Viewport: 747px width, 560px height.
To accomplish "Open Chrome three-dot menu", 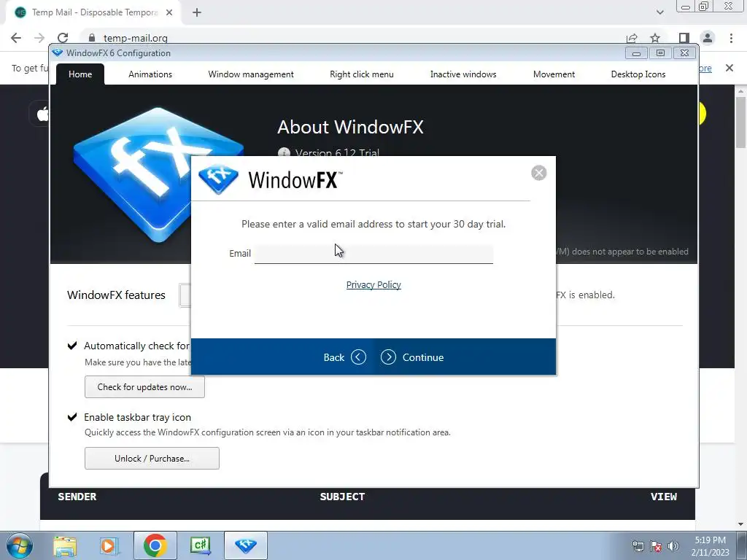I will pos(731,38).
